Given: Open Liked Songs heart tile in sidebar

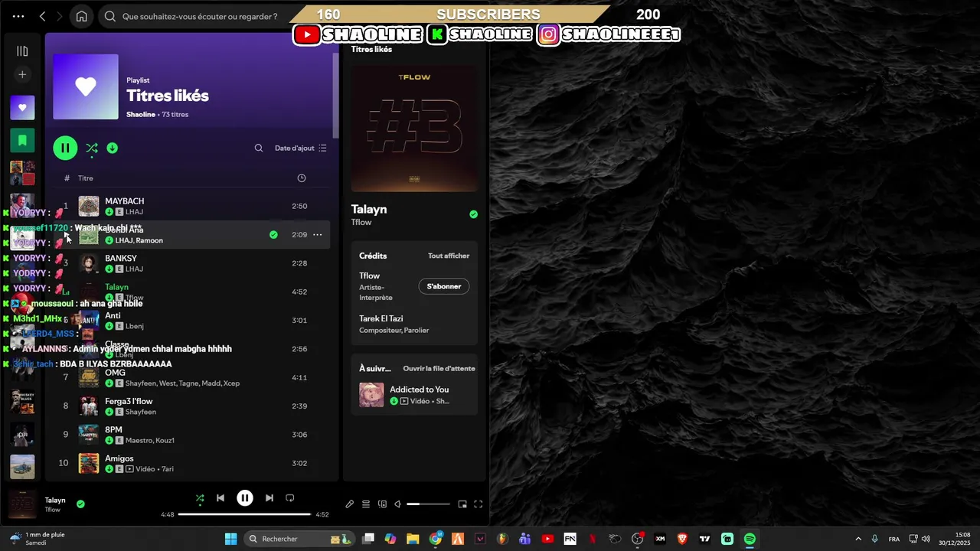Looking at the screenshot, I should (22, 108).
